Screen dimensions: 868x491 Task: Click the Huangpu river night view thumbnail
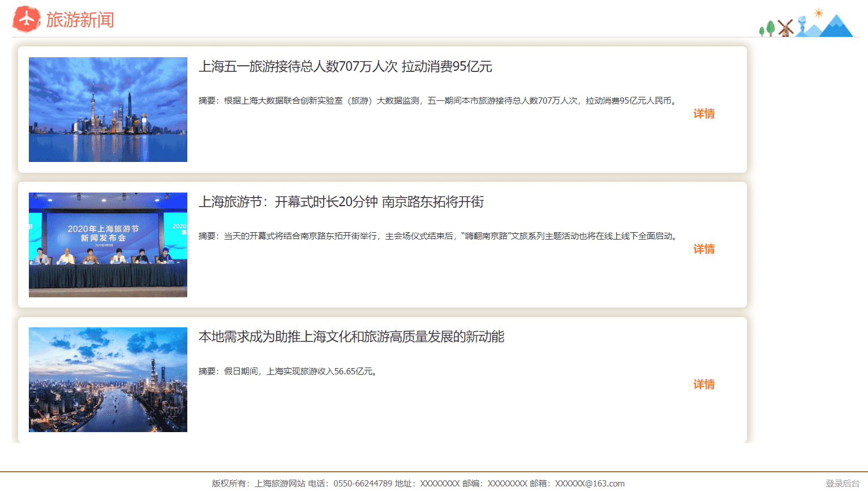coord(108,380)
